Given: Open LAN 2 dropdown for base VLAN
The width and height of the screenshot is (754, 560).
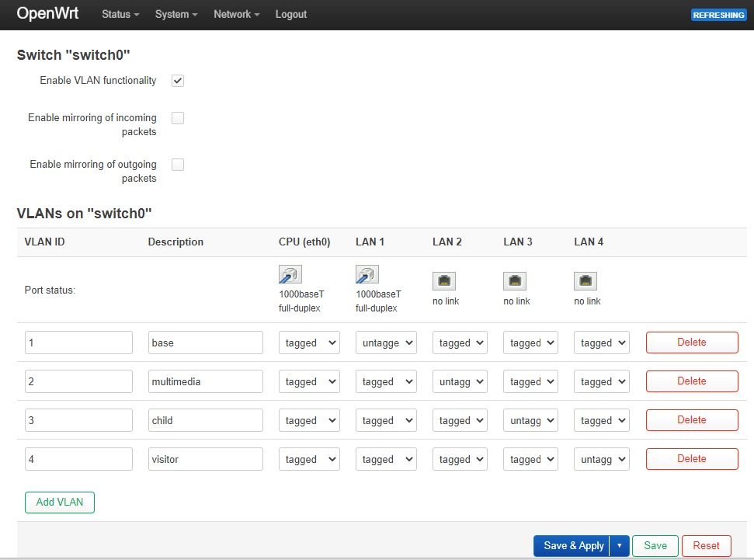Looking at the screenshot, I should pos(460,343).
